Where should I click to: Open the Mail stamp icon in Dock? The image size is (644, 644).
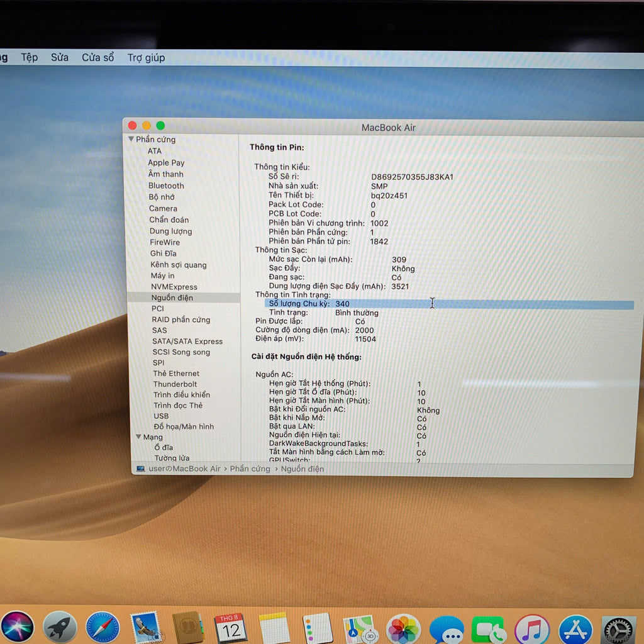145,628
